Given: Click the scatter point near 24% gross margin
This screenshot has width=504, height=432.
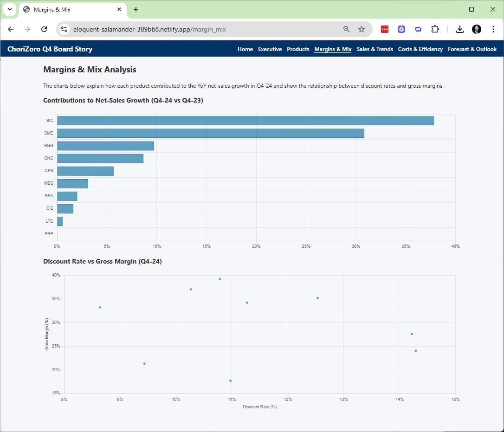Looking at the screenshot, I should tap(416, 351).
